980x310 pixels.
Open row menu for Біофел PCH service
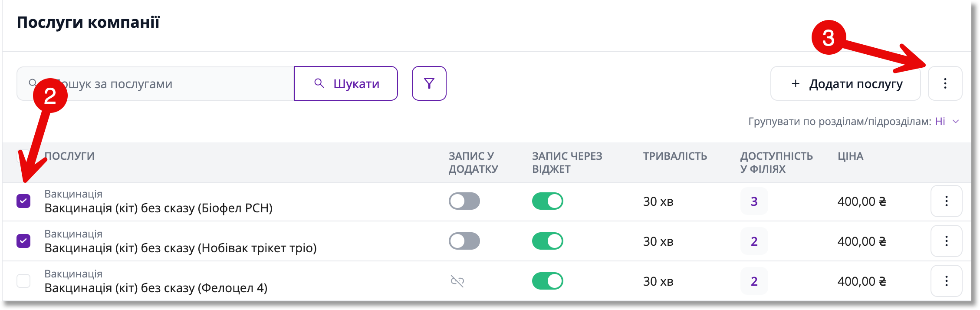click(x=946, y=201)
